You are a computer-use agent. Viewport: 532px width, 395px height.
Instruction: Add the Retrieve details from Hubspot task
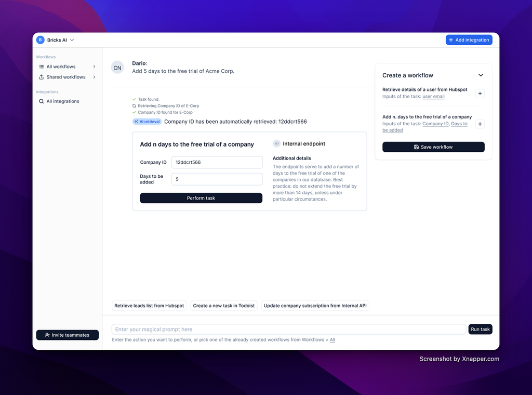480,94
